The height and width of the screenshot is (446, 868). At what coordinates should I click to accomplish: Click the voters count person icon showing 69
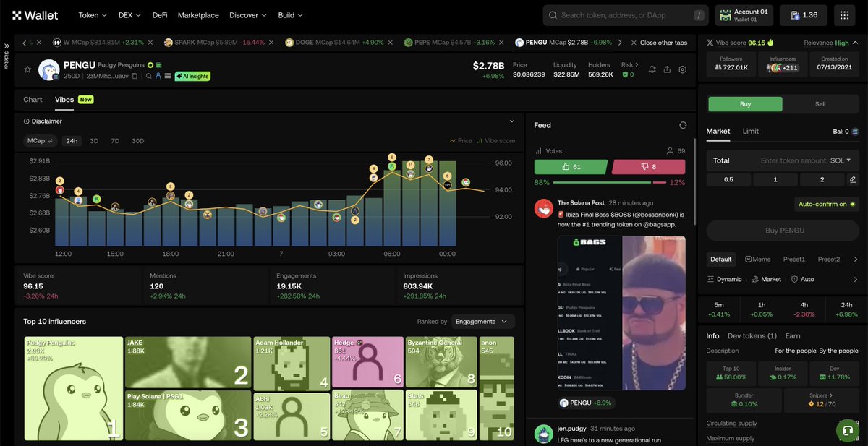670,151
